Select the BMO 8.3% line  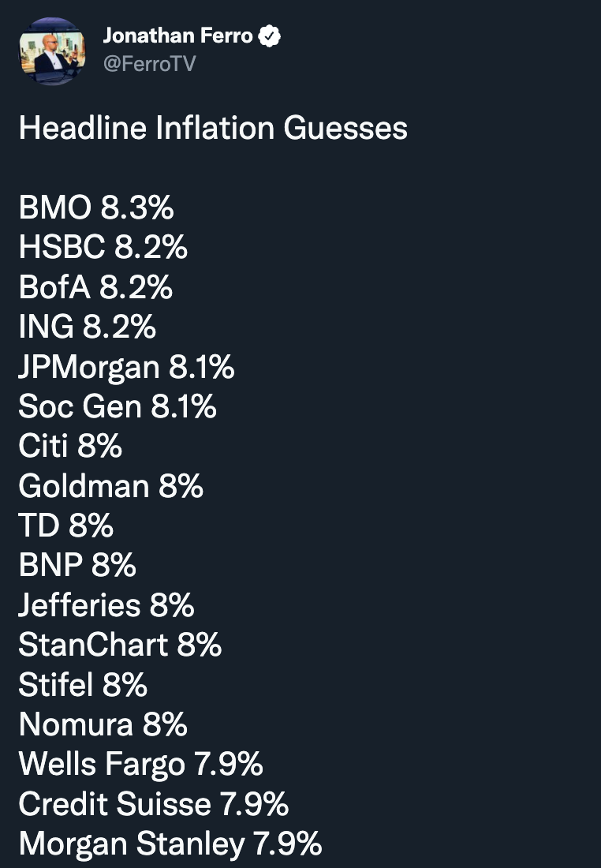tap(96, 208)
